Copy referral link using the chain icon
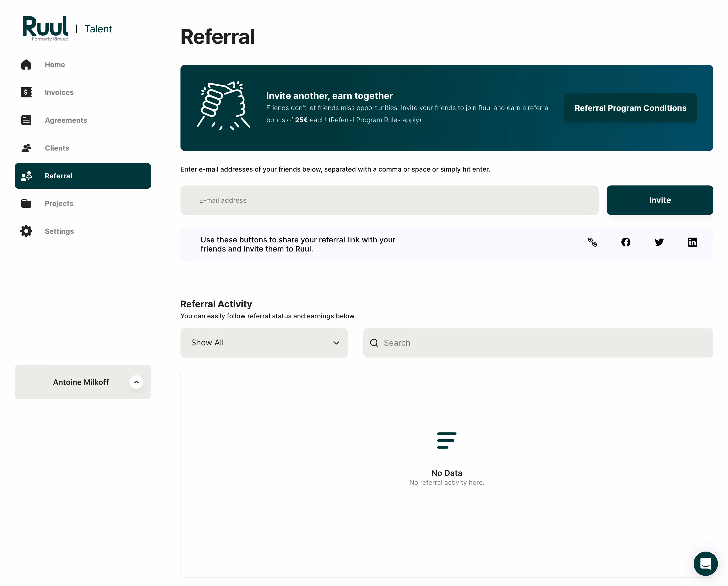Viewport: 728px width, 586px height. (592, 242)
